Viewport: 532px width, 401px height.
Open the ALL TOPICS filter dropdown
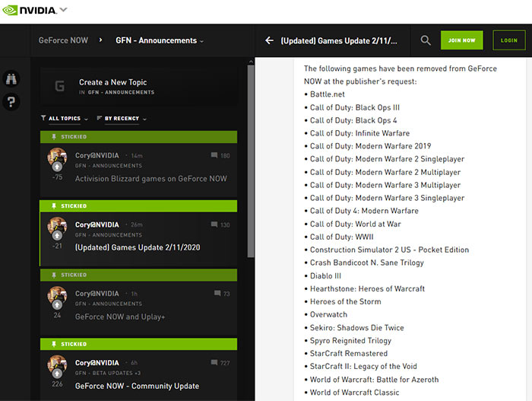[x=65, y=118]
